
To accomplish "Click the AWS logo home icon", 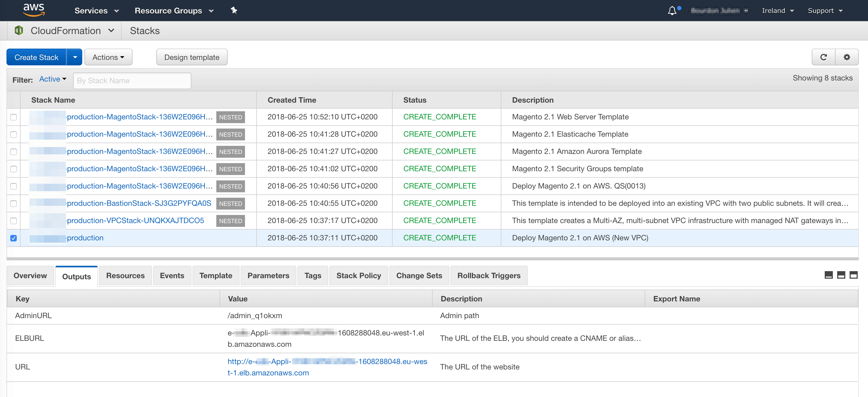I will 34,10.
